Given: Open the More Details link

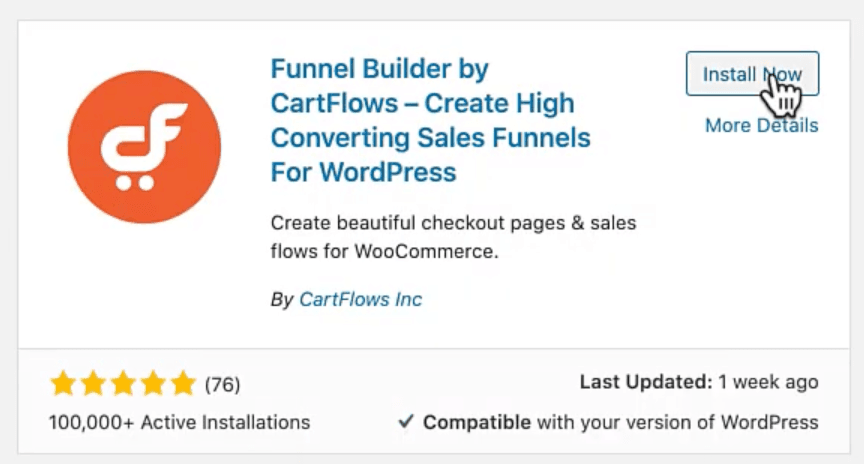Looking at the screenshot, I should (761, 125).
